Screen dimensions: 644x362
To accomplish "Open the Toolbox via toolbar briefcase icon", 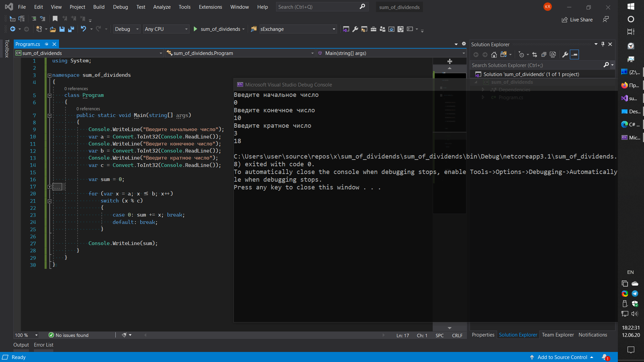I will [373, 29].
